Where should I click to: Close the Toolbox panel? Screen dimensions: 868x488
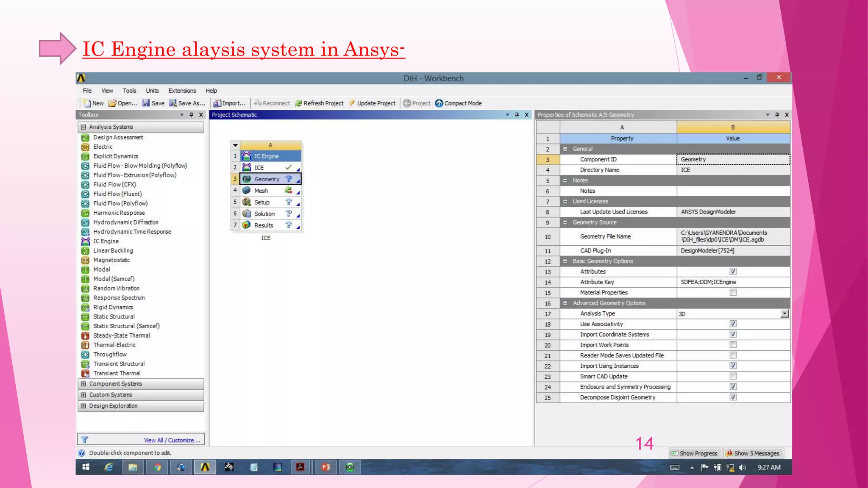[201, 115]
